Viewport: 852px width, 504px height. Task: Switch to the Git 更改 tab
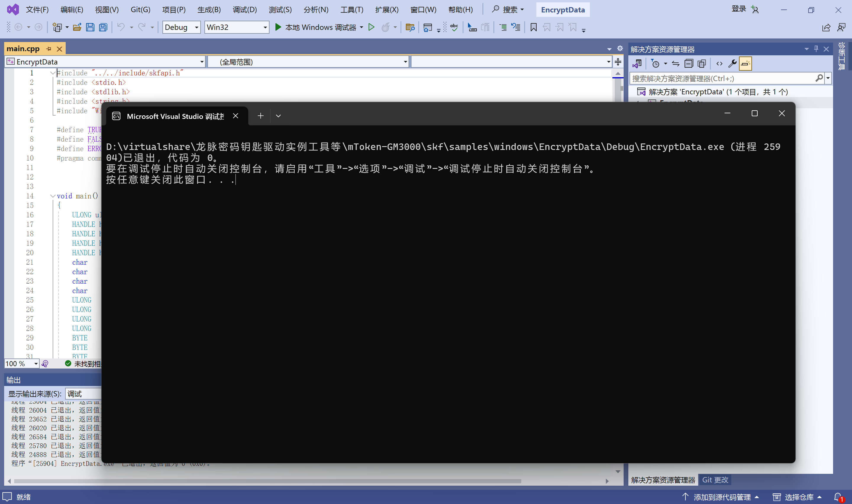[715, 479]
